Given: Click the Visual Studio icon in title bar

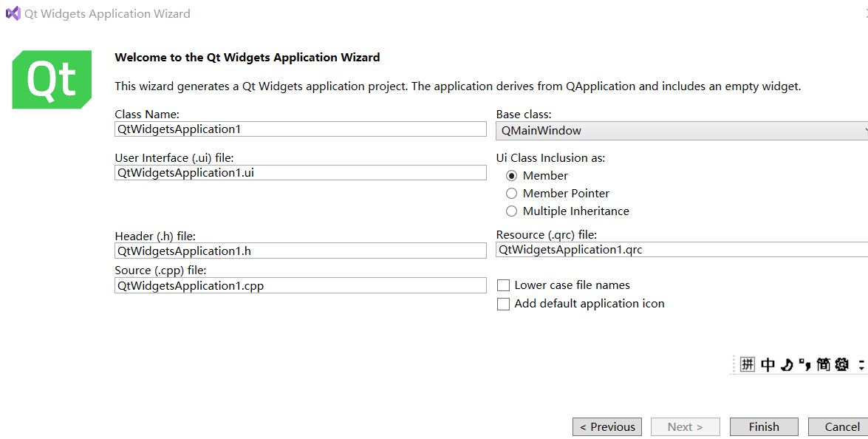Looking at the screenshot, I should tap(13, 13).
